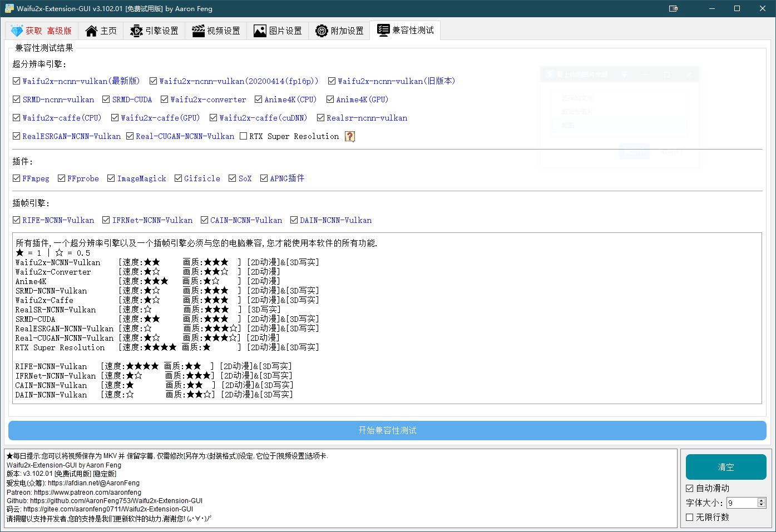776x532 pixels.
Task: Click the Anime4K rating row in results
Action: [148, 281]
